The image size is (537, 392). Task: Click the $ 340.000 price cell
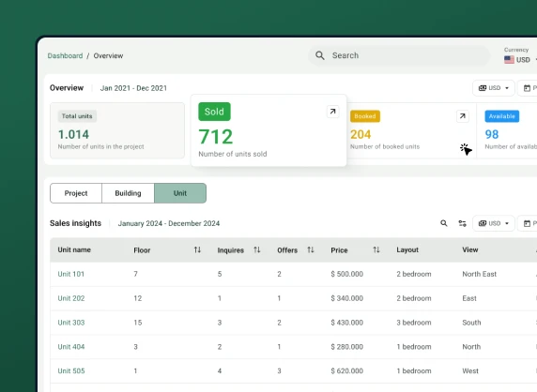coord(347,298)
